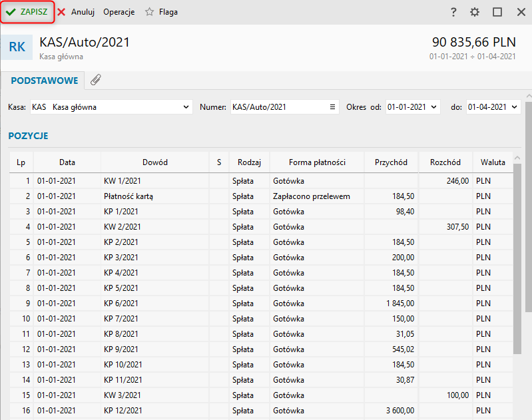Image resolution: width=532 pixels, height=420 pixels.
Task: Select row KP 4/2021
Action: pyautogui.click(x=261, y=273)
